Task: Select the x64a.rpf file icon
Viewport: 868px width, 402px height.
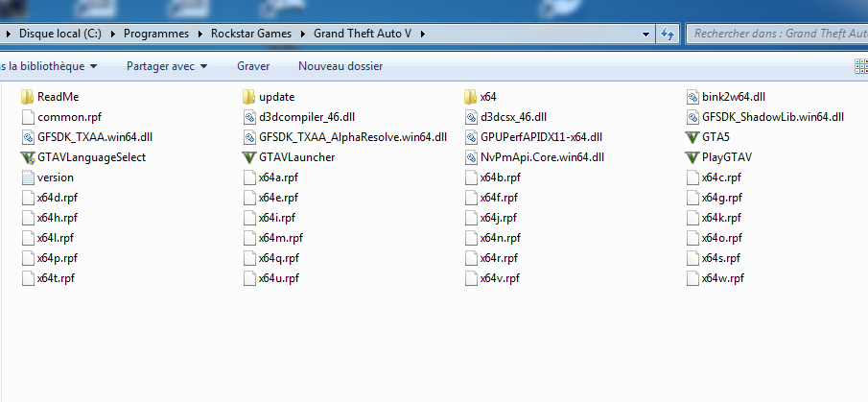Action: [x=249, y=177]
